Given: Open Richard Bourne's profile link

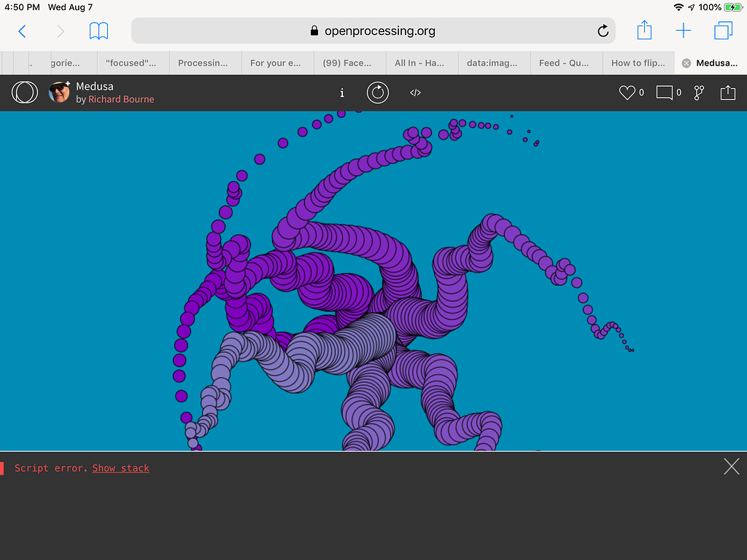Looking at the screenshot, I should tap(121, 99).
